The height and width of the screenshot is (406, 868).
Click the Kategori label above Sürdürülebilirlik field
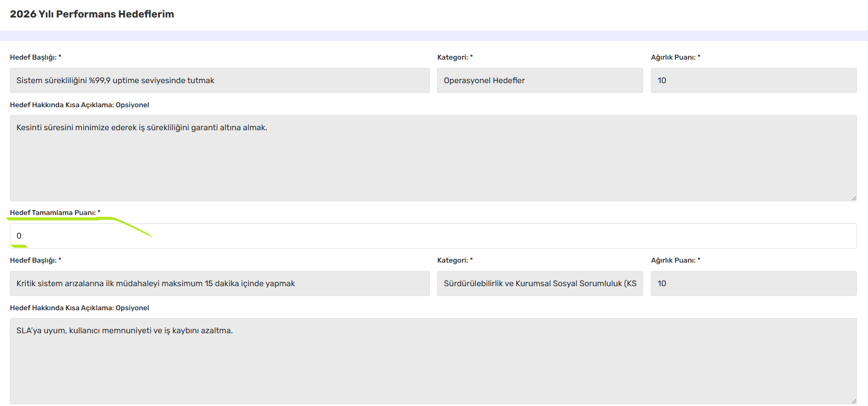point(455,260)
